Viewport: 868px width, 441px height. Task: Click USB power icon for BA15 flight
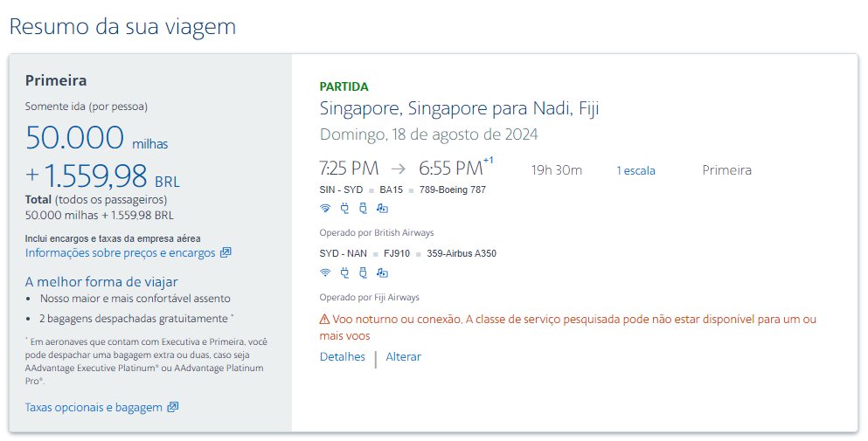[x=363, y=208]
